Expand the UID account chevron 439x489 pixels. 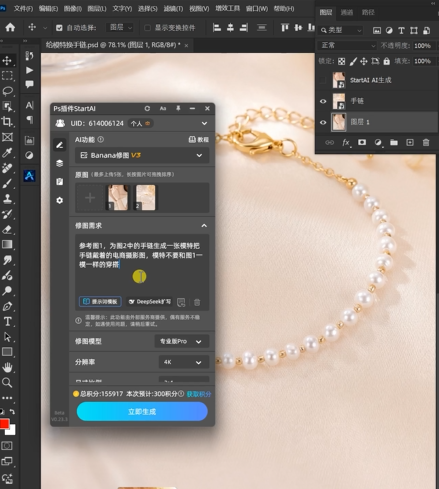(204, 123)
